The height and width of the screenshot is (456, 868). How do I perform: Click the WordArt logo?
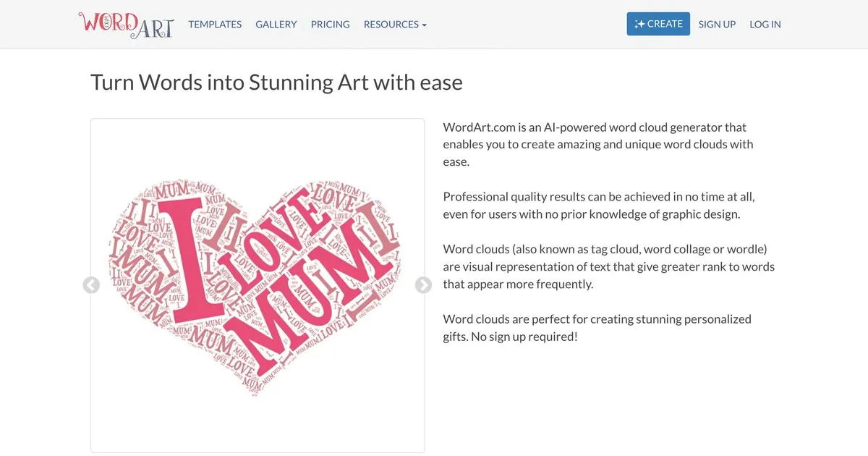126,24
